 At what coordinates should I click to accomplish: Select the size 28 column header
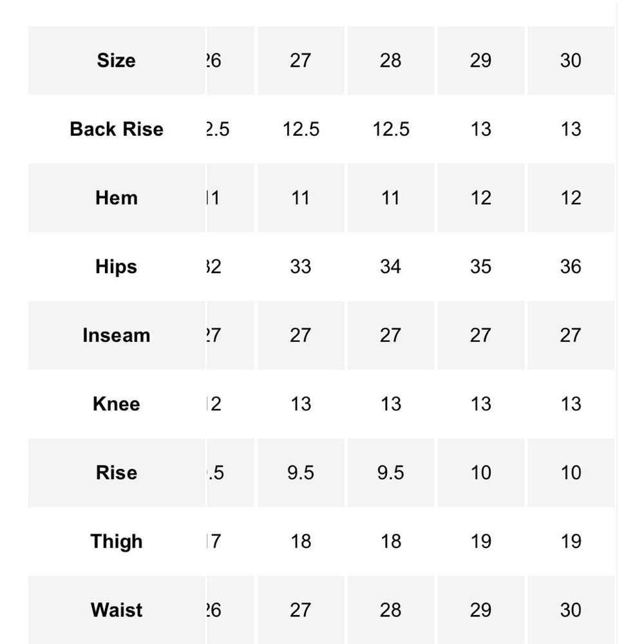pyautogui.click(x=391, y=61)
